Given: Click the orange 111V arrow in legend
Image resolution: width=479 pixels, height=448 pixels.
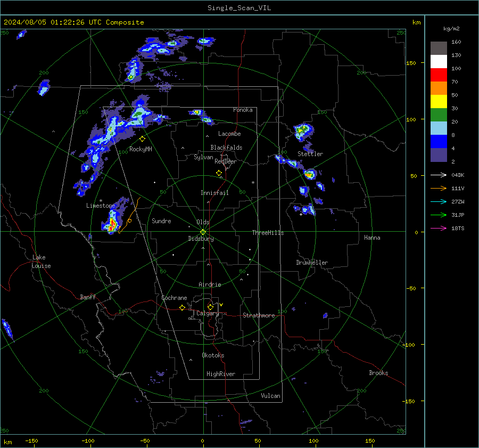Looking at the screenshot, I should click(439, 189).
